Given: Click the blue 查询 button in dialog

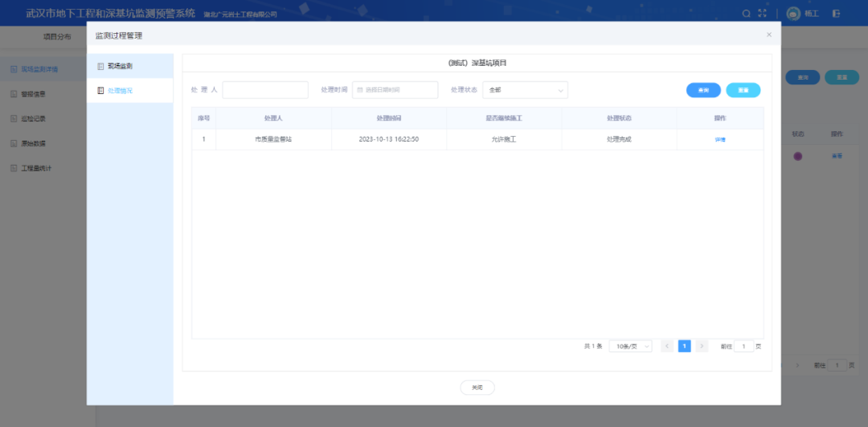Looking at the screenshot, I should click(703, 90).
